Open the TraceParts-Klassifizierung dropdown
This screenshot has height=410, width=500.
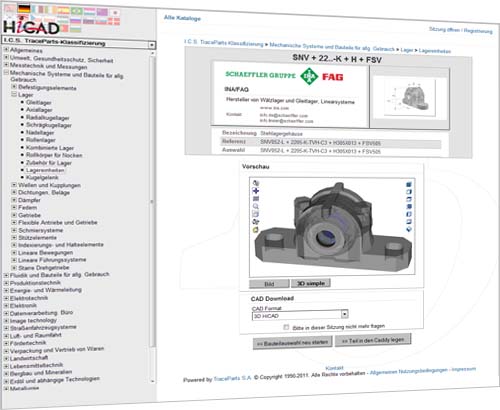(152, 45)
